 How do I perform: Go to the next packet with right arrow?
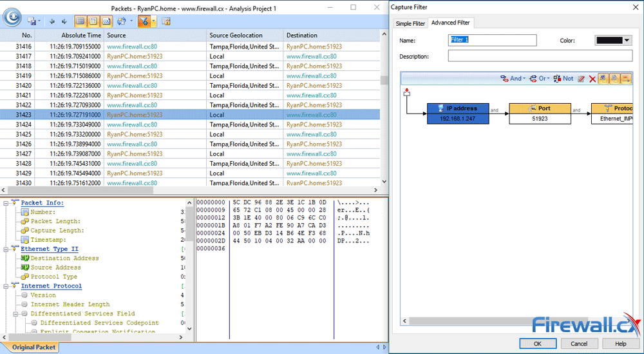coord(64,21)
